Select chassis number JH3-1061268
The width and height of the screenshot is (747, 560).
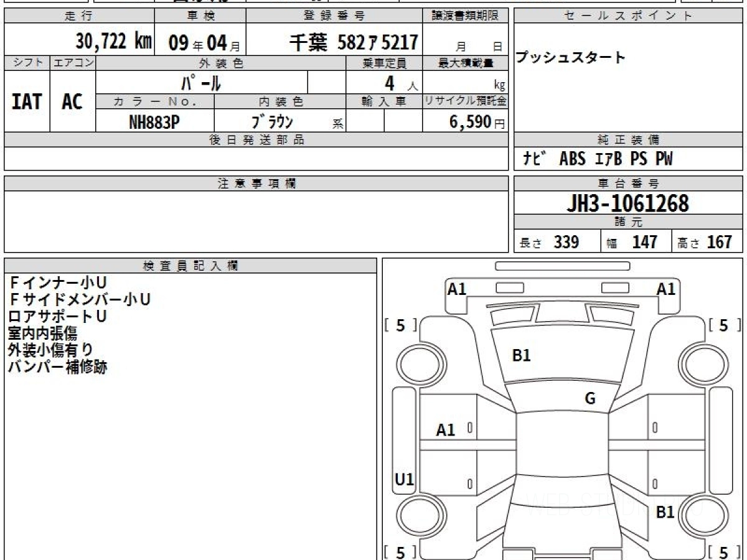[627, 203]
